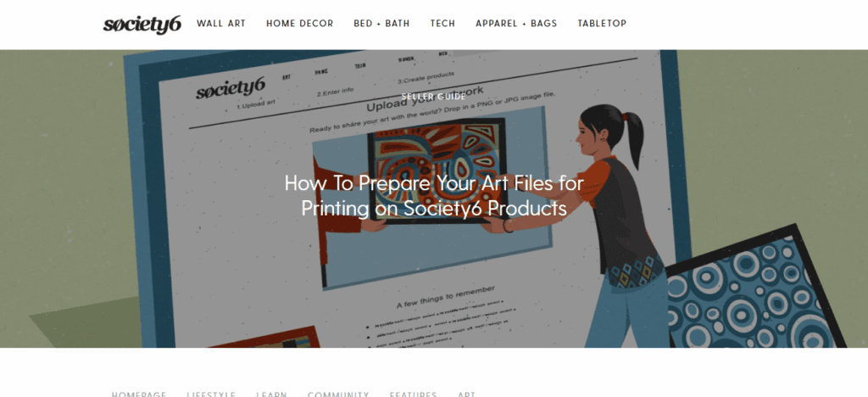Select the Community blog tab
This screenshot has height=397, width=868.
[x=338, y=394]
